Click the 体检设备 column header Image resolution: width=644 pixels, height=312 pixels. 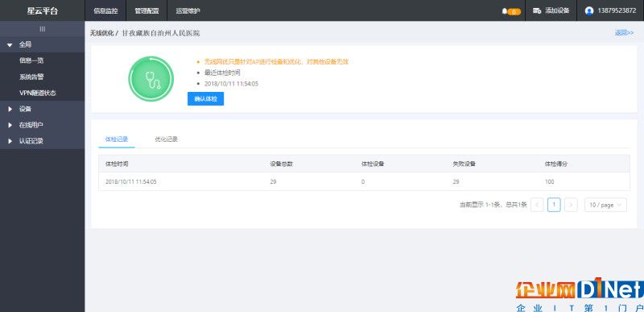[373, 164]
